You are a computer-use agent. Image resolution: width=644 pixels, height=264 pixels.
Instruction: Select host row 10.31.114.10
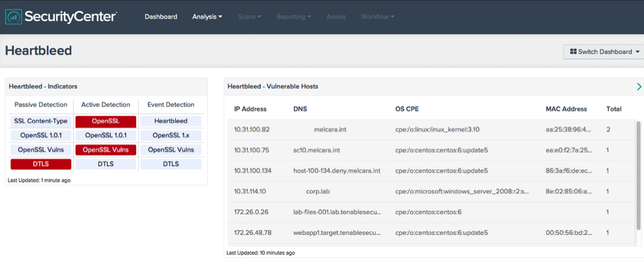(431, 191)
